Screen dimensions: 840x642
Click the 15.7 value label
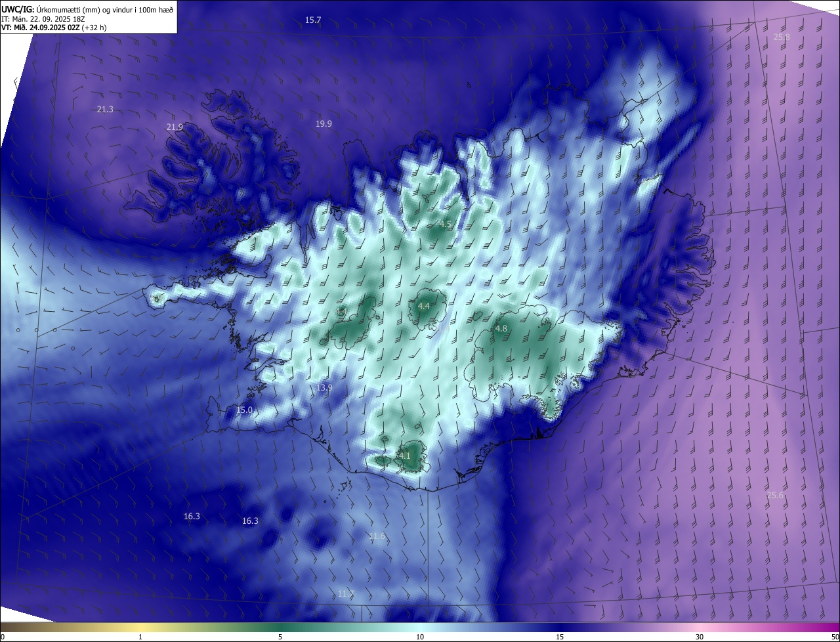(x=313, y=20)
